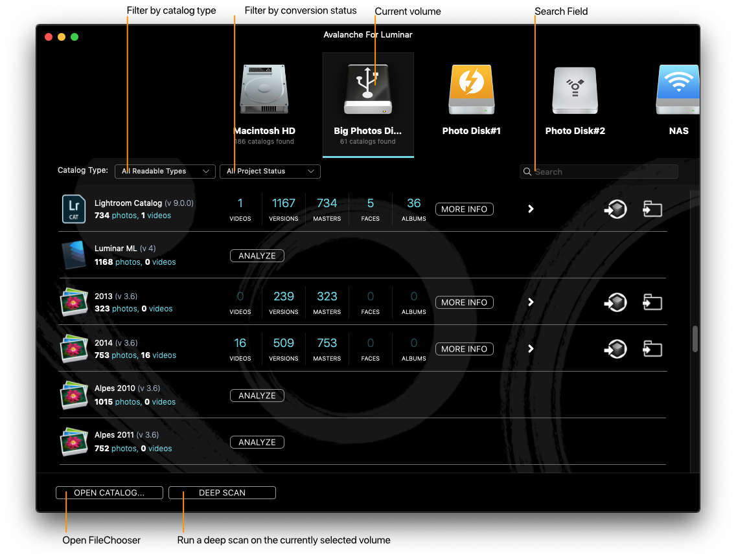
Task: Click the Luminar ML (v 4) title
Action: pos(125,249)
